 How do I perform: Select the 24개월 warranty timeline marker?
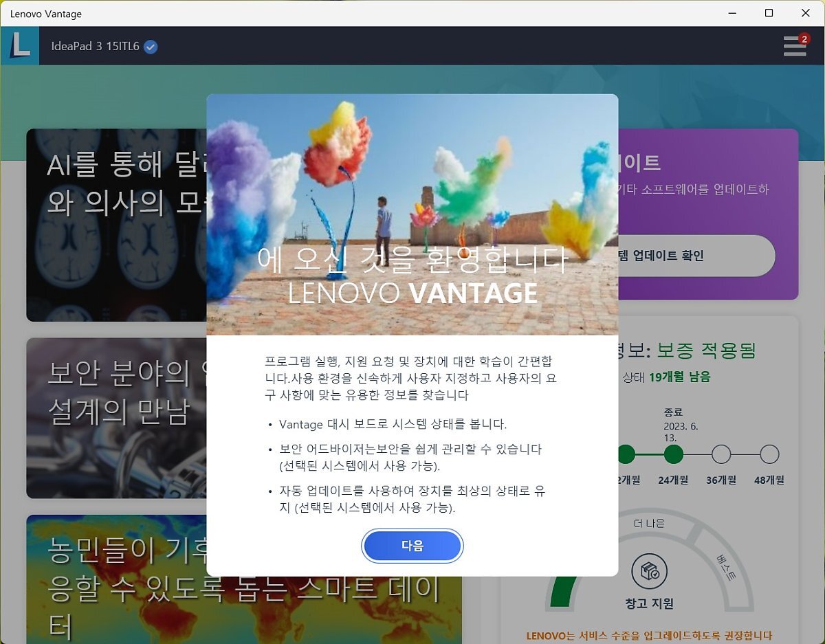click(x=673, y=454)
